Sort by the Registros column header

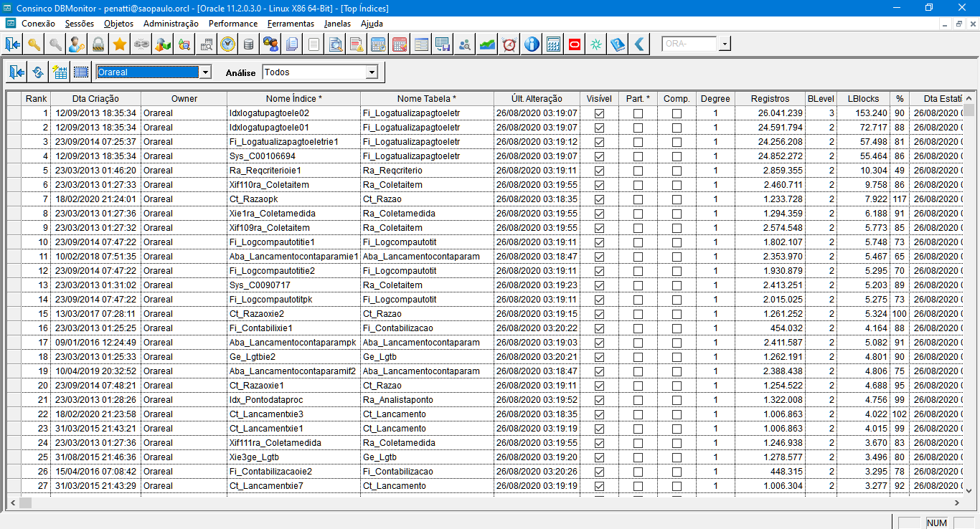pos(770,99)
